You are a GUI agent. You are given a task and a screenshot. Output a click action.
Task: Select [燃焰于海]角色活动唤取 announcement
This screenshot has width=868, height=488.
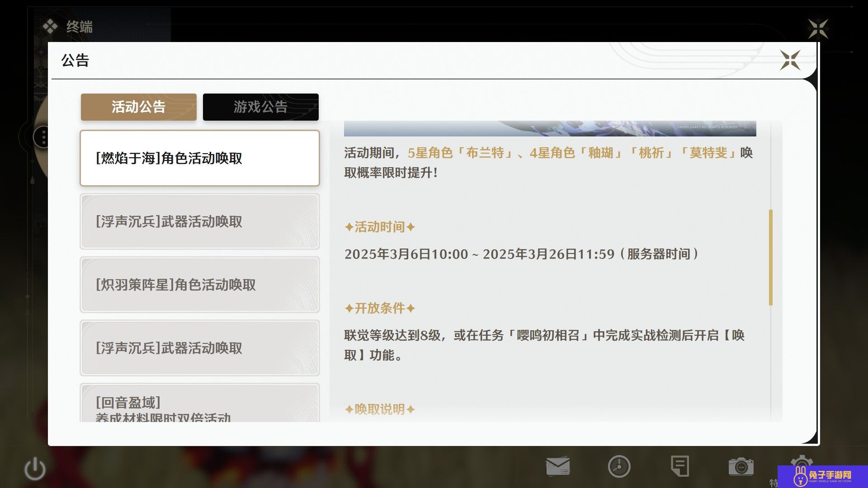200,158
